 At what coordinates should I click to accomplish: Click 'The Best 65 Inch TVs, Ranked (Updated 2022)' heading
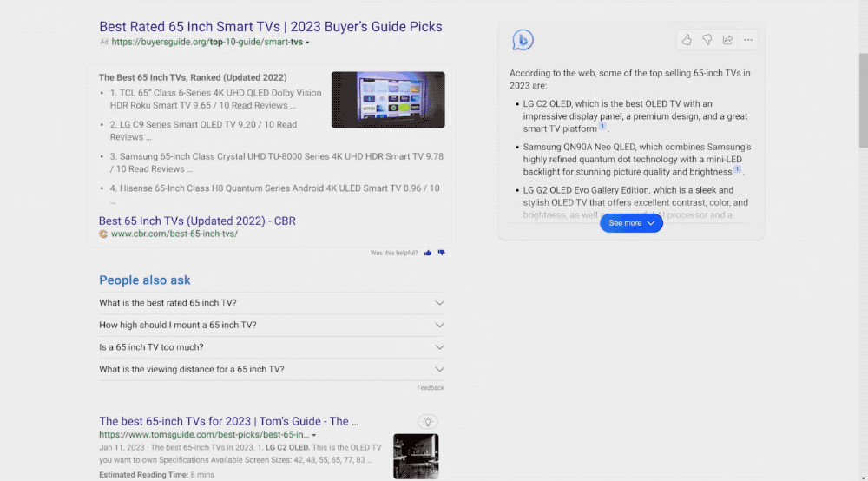coord(193,77)
